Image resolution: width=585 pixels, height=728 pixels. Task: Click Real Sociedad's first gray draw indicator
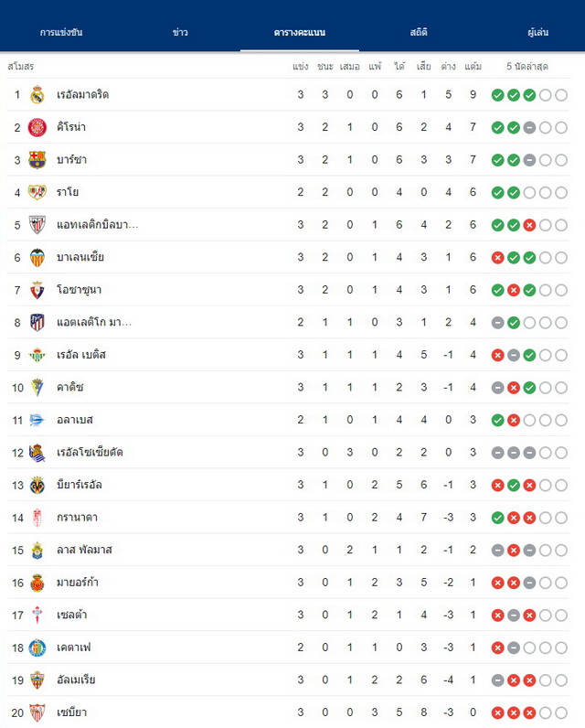click(x=498, y=453)
